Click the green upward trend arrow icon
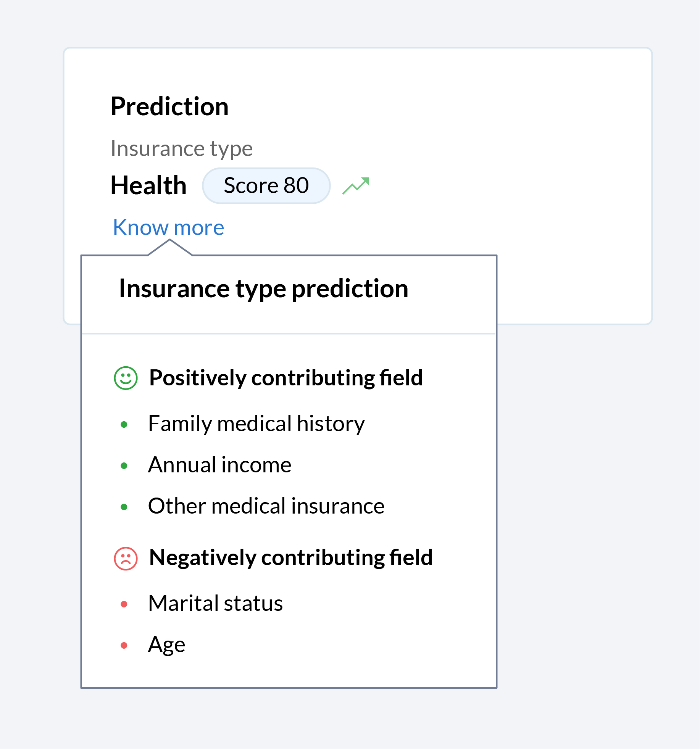 tap(356, 186)
